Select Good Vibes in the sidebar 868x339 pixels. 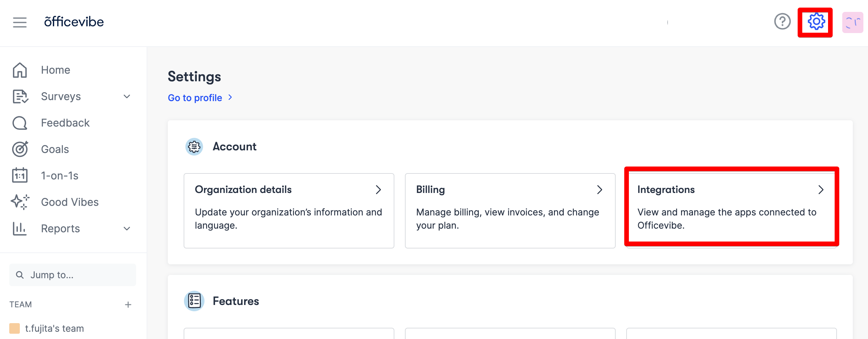(x=69, y=202)
